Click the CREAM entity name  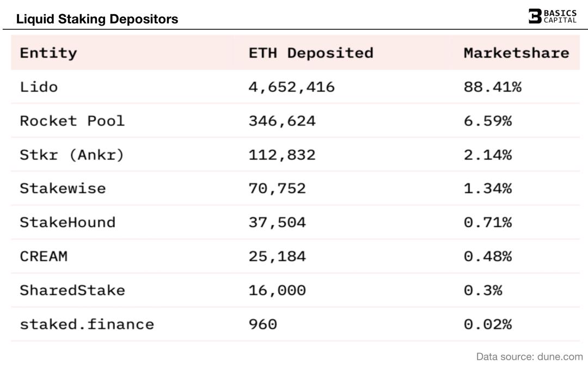point(44,256)
